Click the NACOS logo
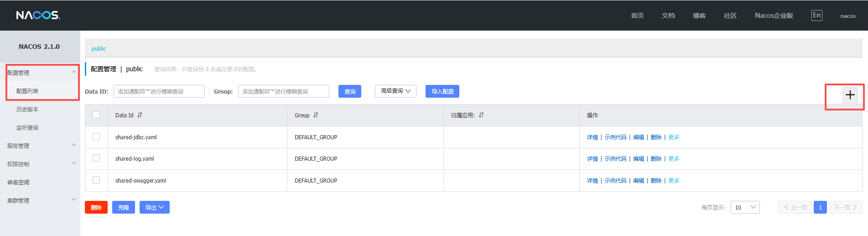868x236 pixels. (38, 15)
